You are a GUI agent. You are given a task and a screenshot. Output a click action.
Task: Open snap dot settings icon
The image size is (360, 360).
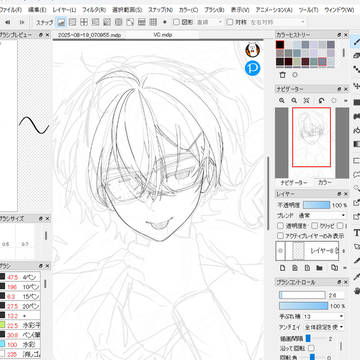click(x=165, y=22)
